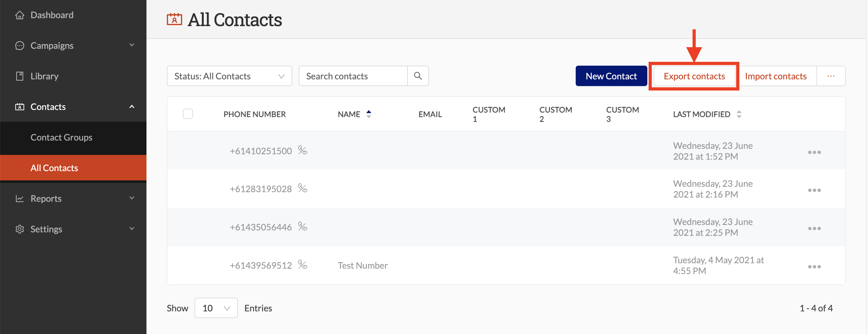868x334 pixels.
Task: Click the Contacts sidebar icon
Action: (19, 107)
